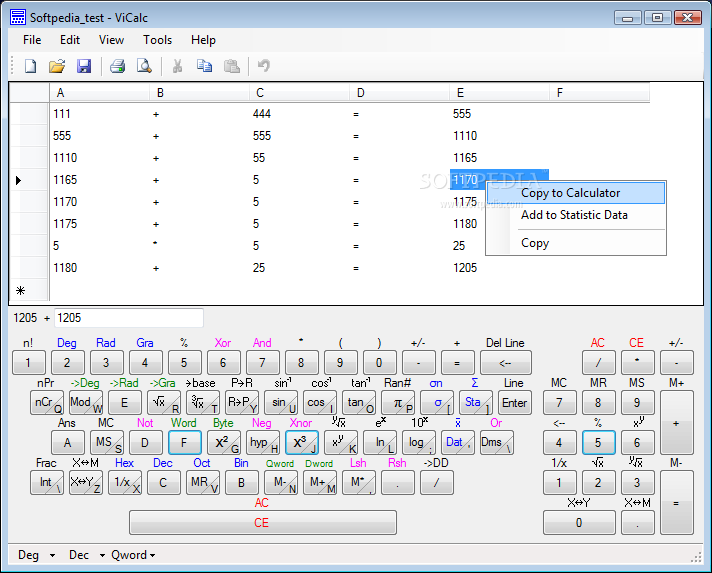Click the Sta statistics key
This screenshot has width=712, height=573.
click(x=476, y=403)
